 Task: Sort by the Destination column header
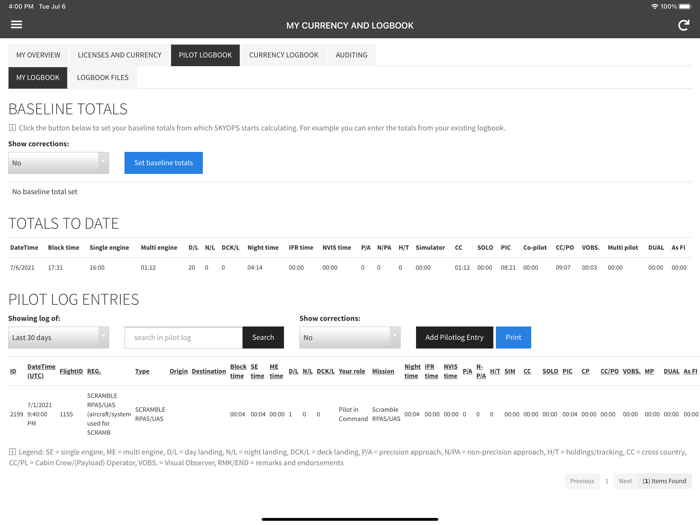(x=209, y=371)
